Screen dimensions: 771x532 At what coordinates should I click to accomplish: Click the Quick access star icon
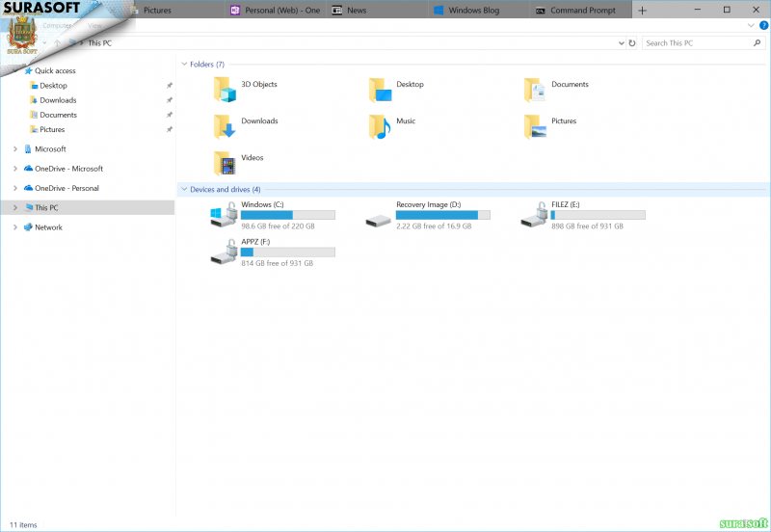[28, 70]
